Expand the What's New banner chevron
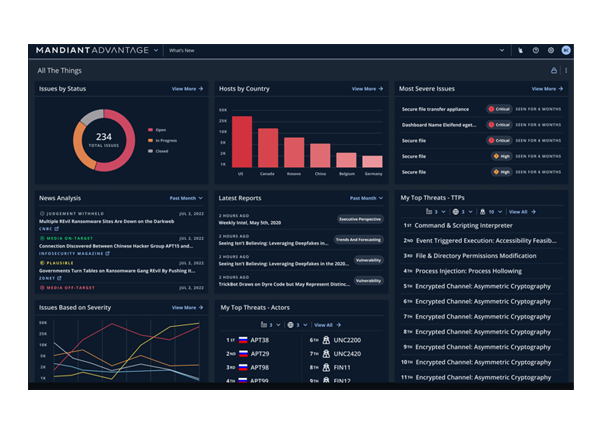 (x=502, y=50)
